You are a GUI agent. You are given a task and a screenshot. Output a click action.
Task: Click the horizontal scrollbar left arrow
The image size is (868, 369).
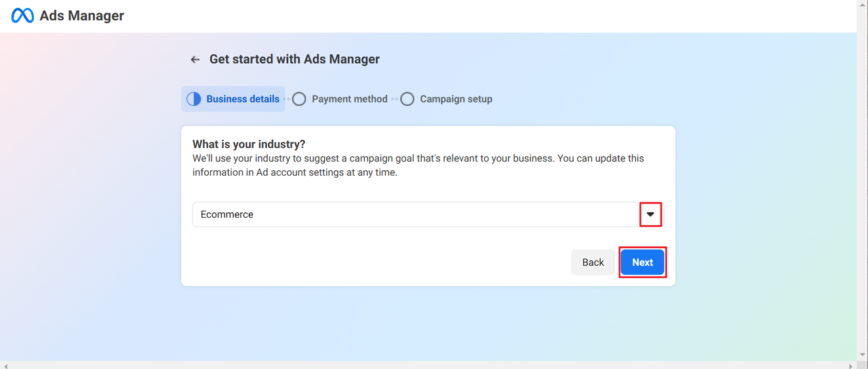5,366
